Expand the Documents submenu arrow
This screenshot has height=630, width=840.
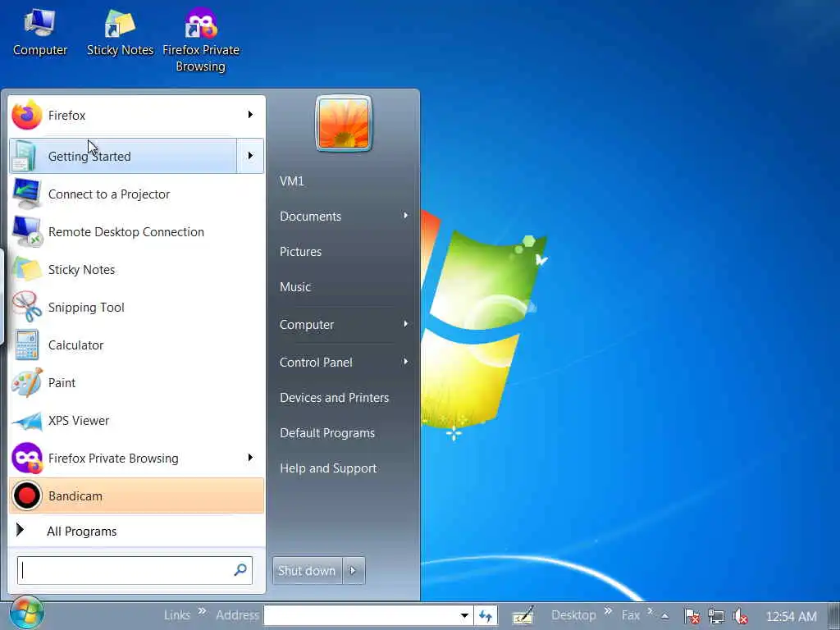point(405,216)
